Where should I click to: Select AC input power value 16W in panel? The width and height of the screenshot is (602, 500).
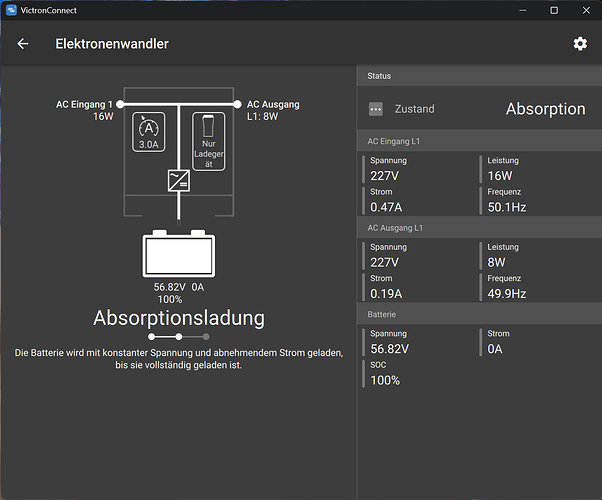coord(500,176)
